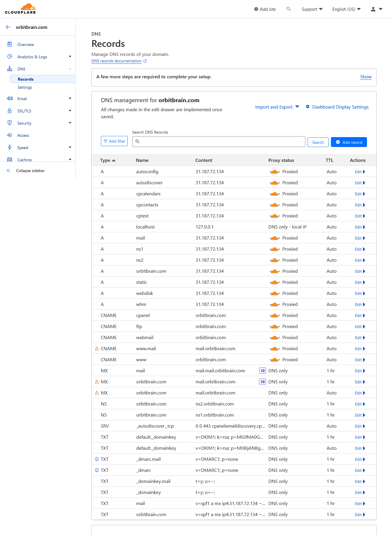
Task: Open the Import and Export dropdown
Action: coord(277,107)
